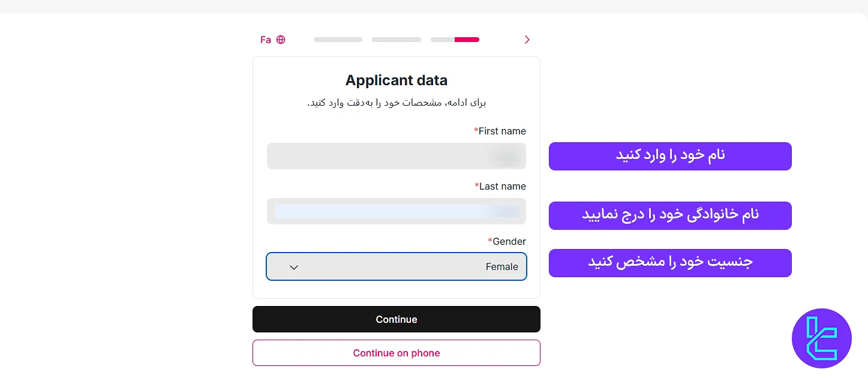Click the 'جنسیت خود را مشخص کنید' banner
This screenshot has height=378, width=868.
click(670, 263)
